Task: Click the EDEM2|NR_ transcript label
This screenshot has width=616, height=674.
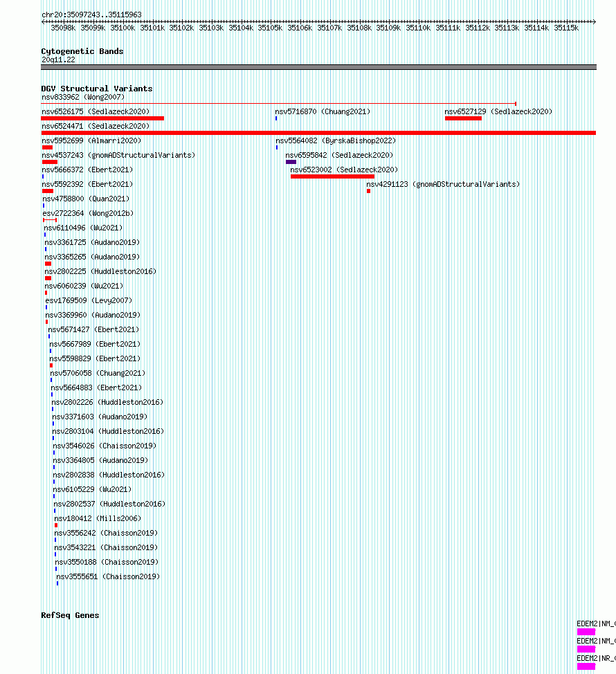Action: (596, 659)
